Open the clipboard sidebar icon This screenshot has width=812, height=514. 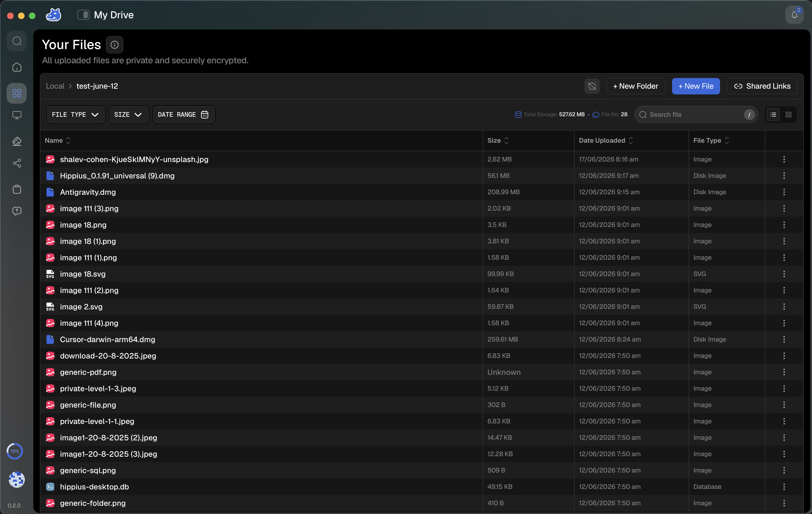(17, 189)
